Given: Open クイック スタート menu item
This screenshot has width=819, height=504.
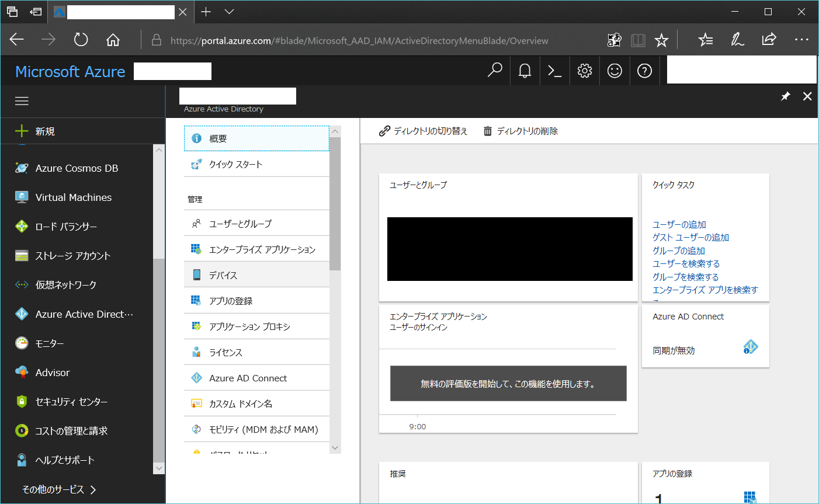Looking at the screenshot, I should coord(256,164).
